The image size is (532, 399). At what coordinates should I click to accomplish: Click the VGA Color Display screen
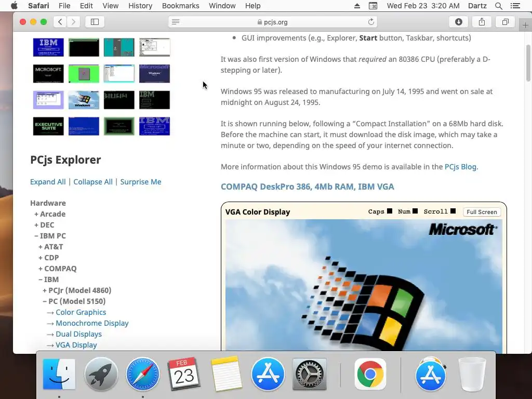pyautogui.click(x=364, y=285)
